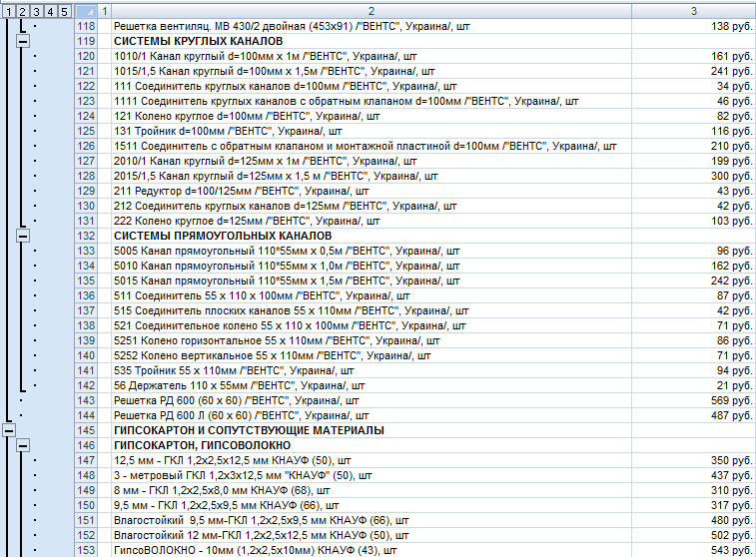Viewport: 756px width, 557px height.
Task: Click cell '12,5 мм - ГКЛ 1,2х2,5х12,5 мм КНАУФ'
Action: (x=372, y=460)
